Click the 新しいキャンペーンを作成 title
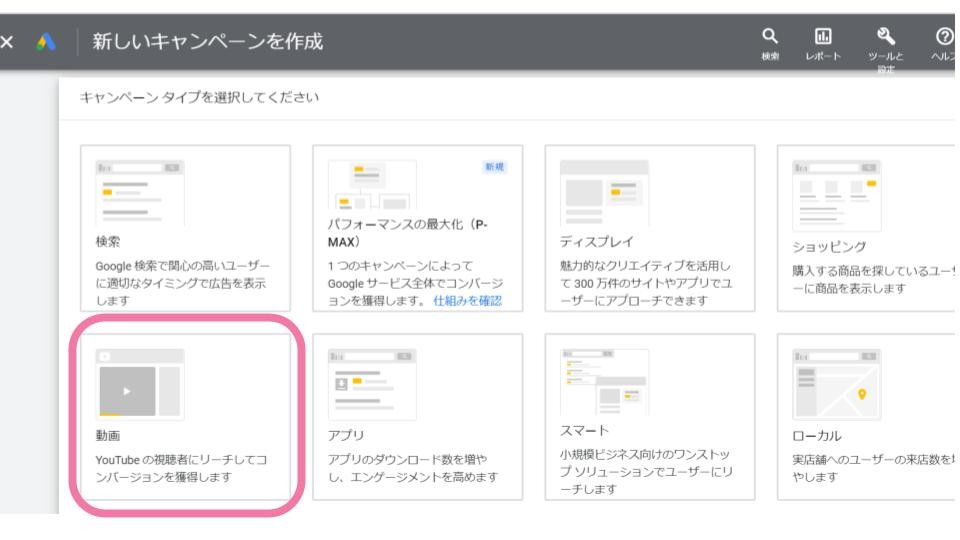The height and width of the screenshot is (540, 960). [208, 42]
